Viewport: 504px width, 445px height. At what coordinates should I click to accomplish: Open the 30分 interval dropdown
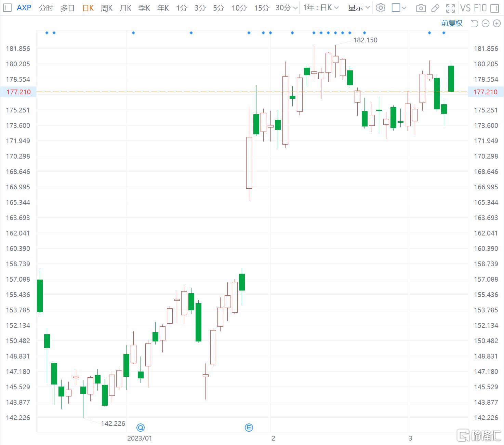coord(287,8)
